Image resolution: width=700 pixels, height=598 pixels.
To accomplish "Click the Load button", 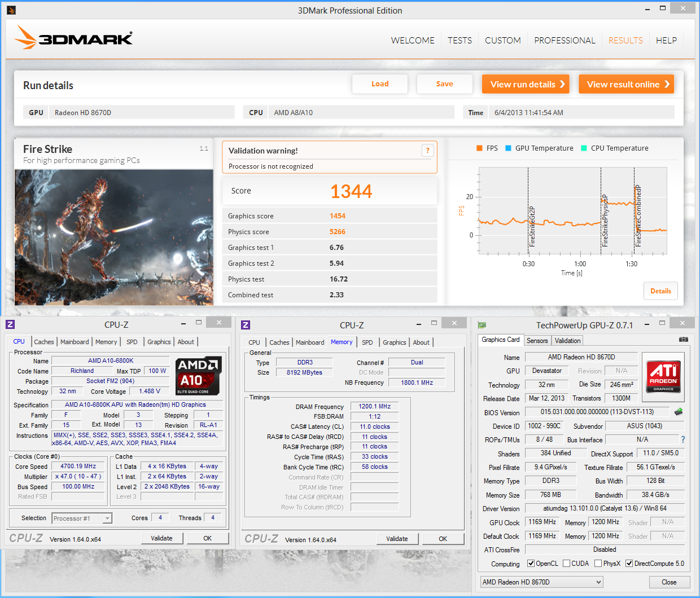I will (x=380, y=84).
